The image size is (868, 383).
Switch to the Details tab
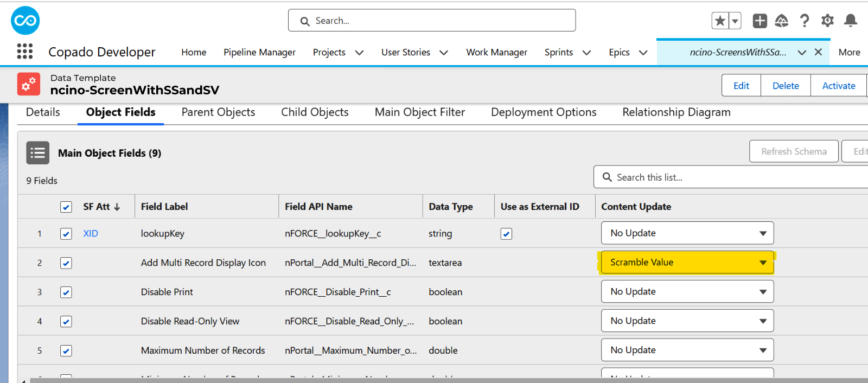pos(43,112)
